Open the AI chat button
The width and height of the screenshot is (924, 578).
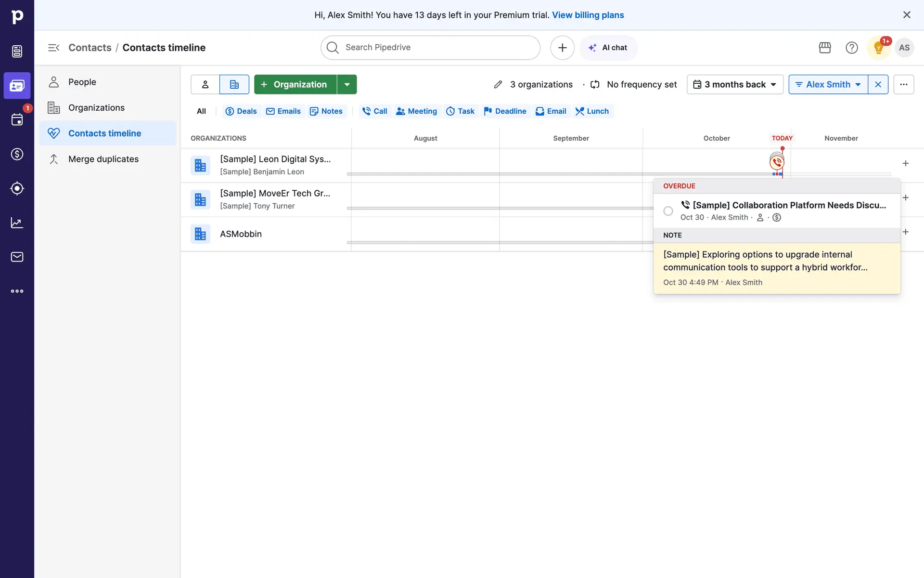pos(608,48)
